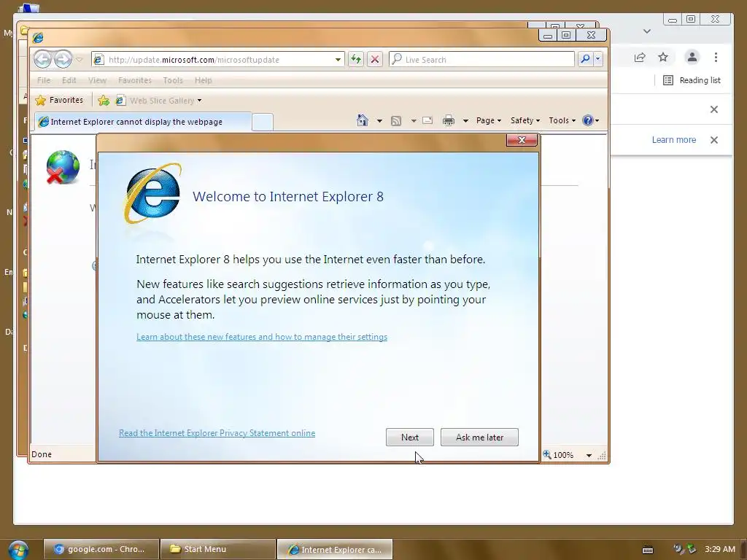Image resolution: width=747 pixels, height=560 pixels.
Task: Open the Edit menu in Internet Explorer
Action: (x=69, y=80)
